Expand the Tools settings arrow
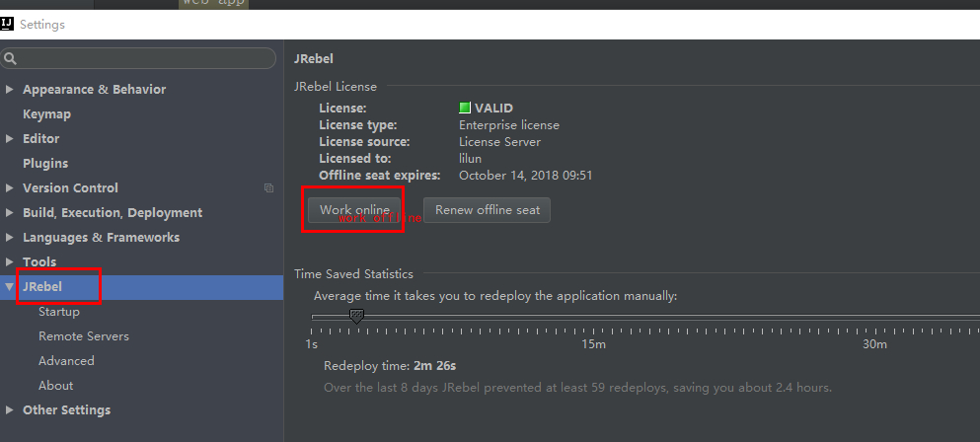Screen dimensions: 980x442 tap(9, 262)
